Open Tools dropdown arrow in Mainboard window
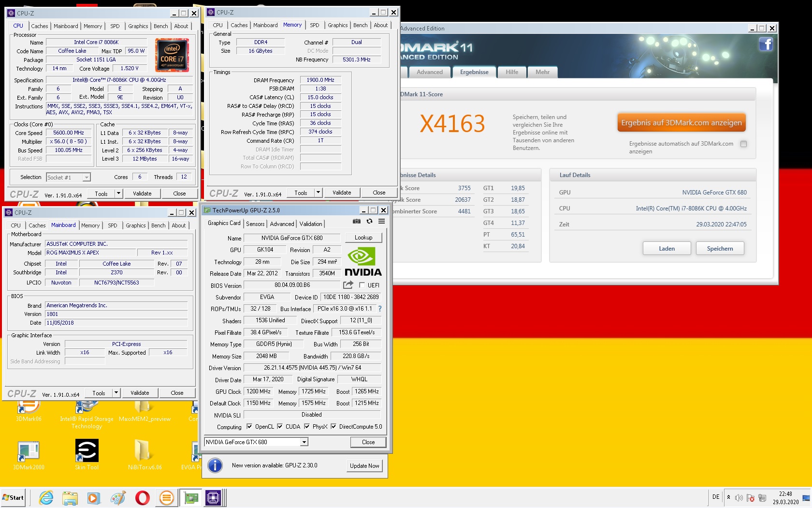Screen dimensions: 812x508 point(116,393)
